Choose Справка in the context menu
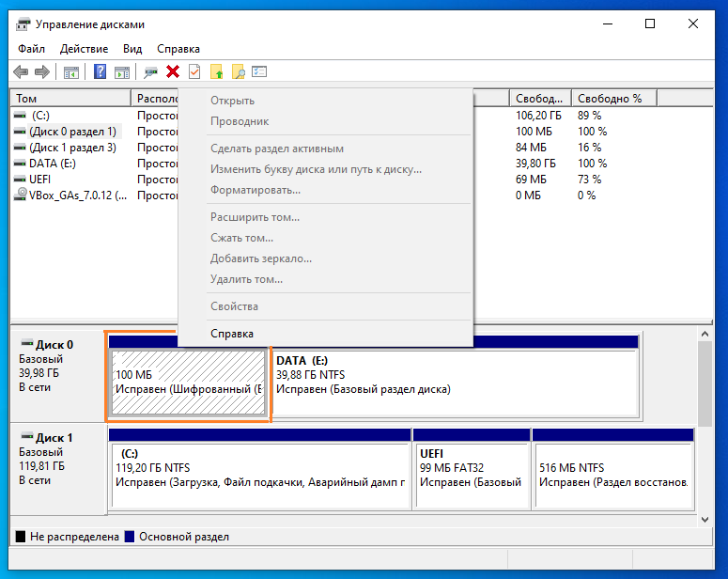The image size is (728, 579). (325, 334)
